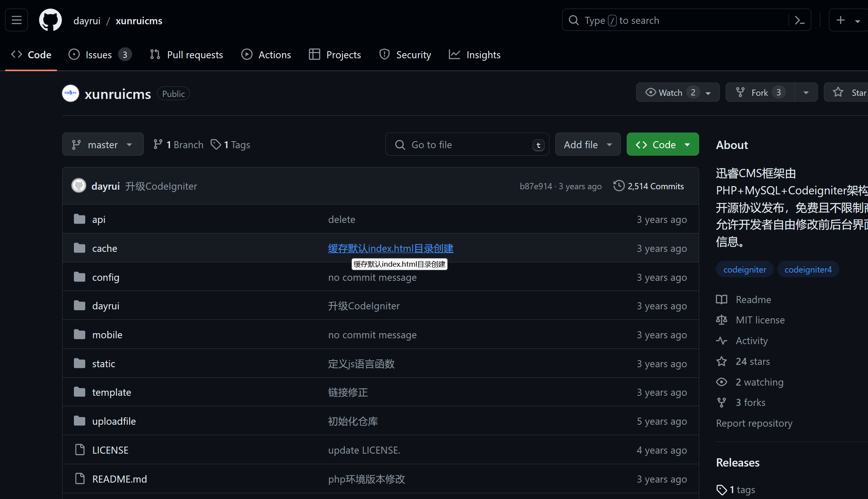Open the cache folder icon

80,248
